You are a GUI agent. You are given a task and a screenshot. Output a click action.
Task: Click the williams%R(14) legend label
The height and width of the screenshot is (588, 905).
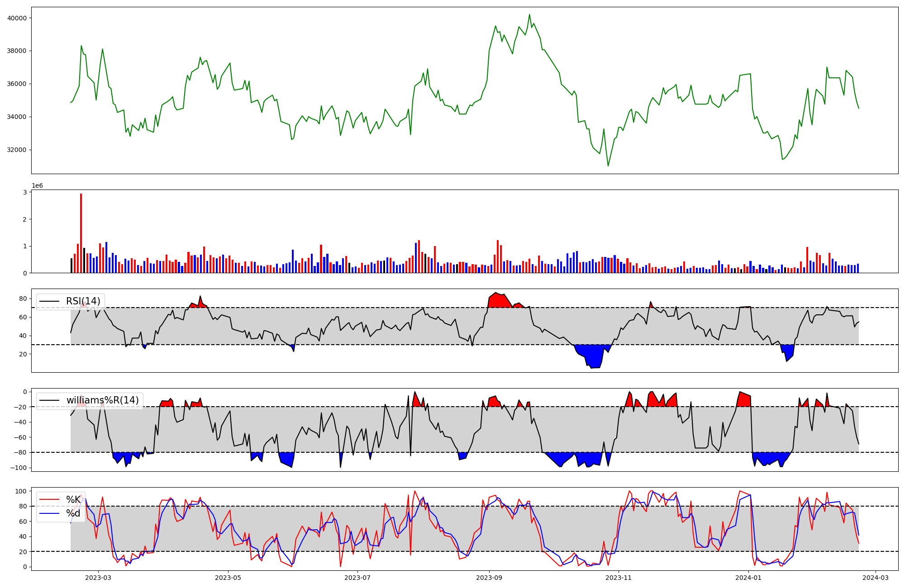point(103,400)
